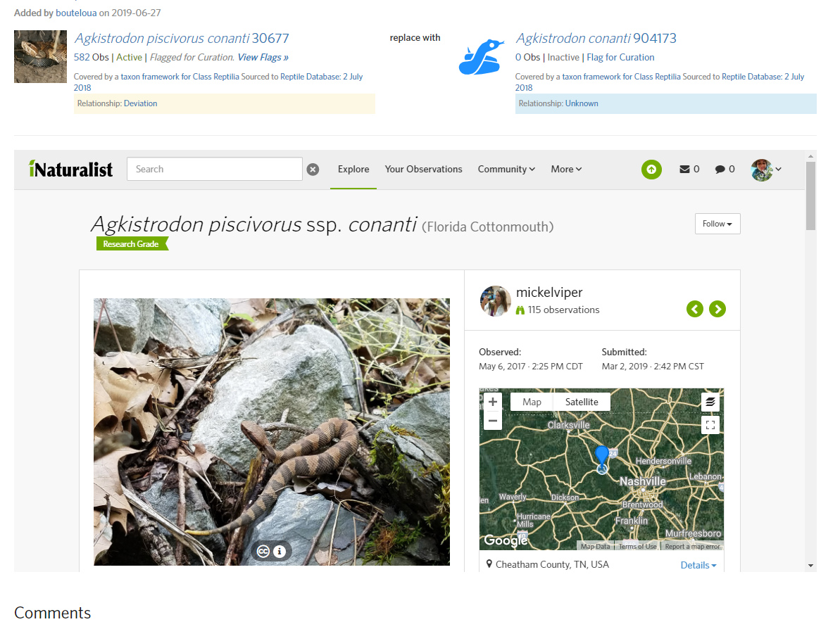Go to next observation green arrow
Screen dimensions: 840x629
pos(717,309)
